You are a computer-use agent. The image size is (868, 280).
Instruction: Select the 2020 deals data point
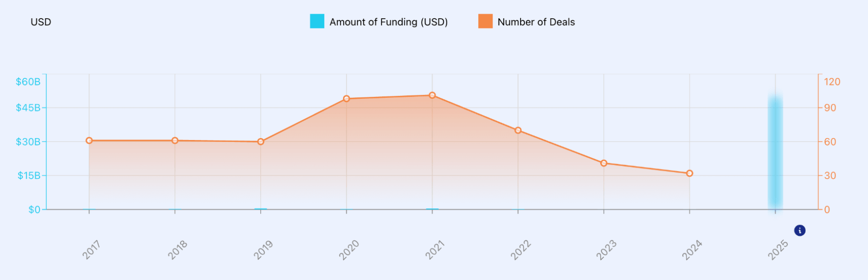click(347, 99)
